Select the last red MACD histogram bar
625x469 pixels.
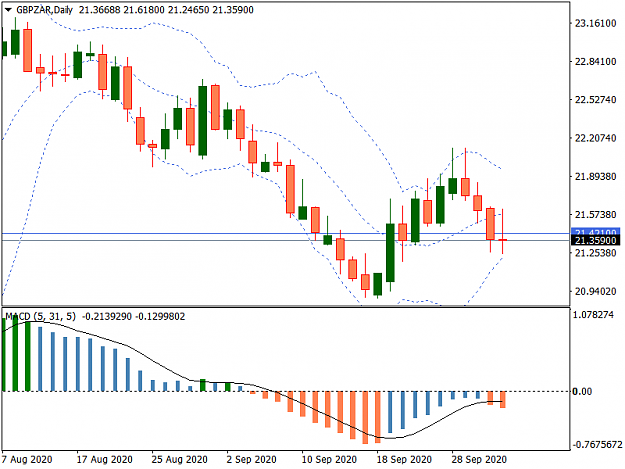(503, 399)
